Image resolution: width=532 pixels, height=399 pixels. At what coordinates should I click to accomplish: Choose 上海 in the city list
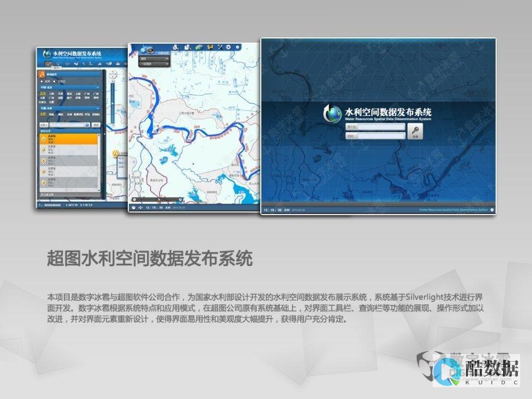click(51, 93)
